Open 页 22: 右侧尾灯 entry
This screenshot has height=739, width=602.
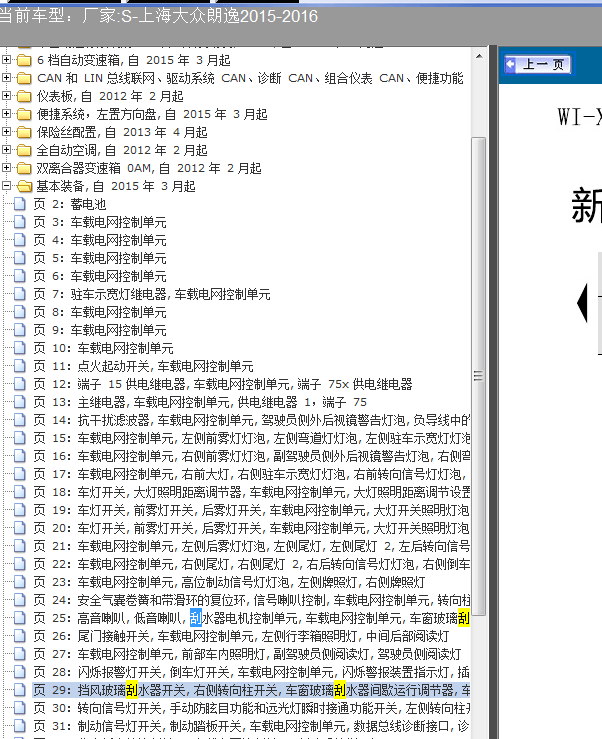[x=251, y=564]
